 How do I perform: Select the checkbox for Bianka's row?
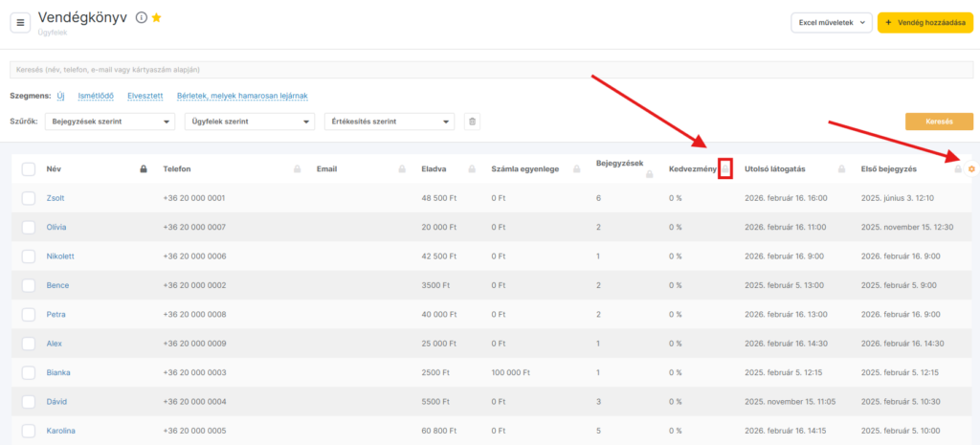(29, 372)
